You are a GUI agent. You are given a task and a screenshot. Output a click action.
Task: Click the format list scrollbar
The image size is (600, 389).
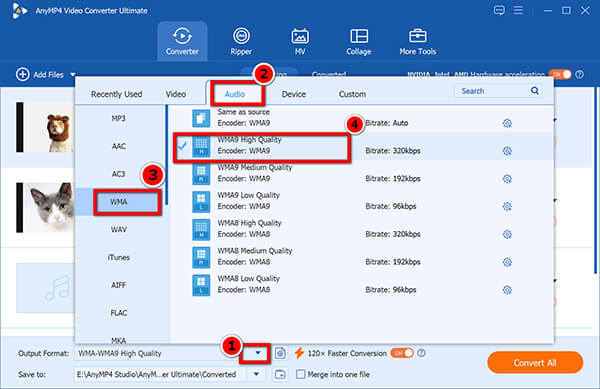166,155
